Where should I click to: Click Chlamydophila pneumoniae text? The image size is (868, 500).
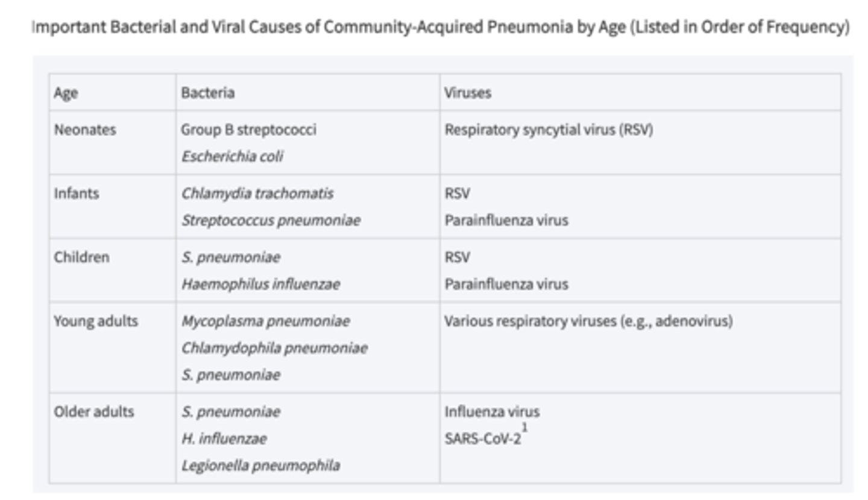coord(274,348)
